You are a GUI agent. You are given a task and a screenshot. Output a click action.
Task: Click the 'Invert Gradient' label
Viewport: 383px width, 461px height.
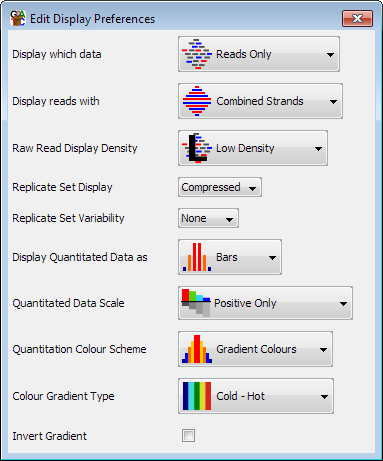[49, 436]
